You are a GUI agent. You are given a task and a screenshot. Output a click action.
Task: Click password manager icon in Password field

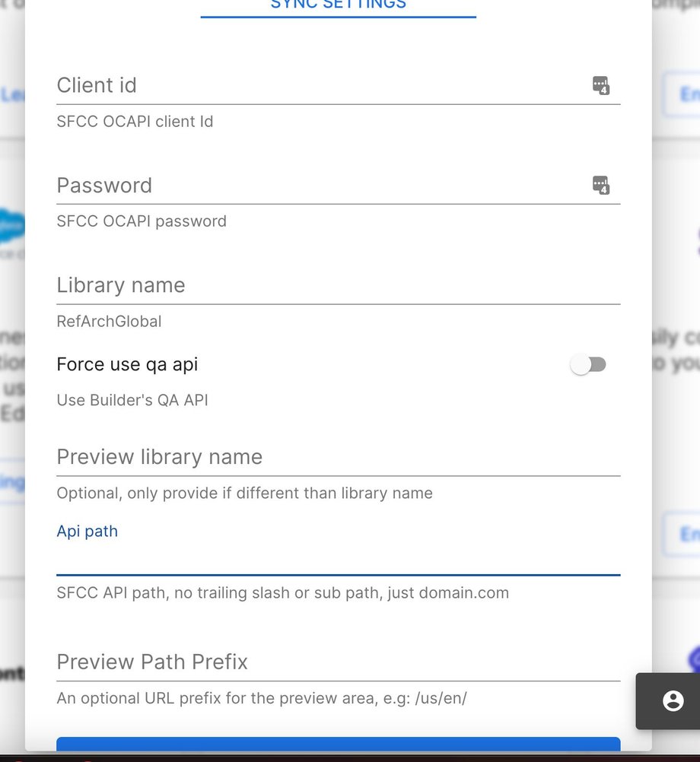[601, 185]
